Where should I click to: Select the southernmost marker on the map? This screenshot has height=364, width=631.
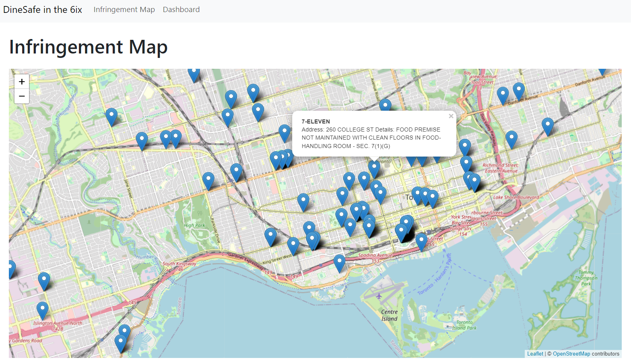click(x=120, y=344)
